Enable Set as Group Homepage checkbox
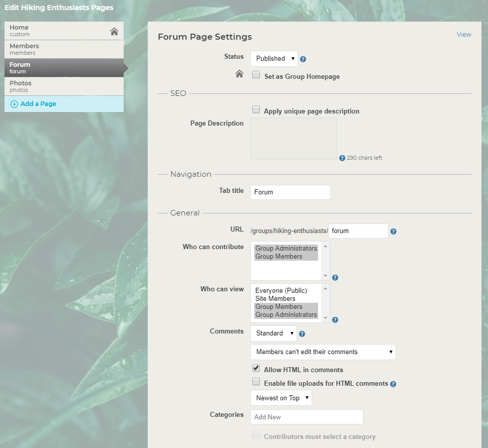This screenshot has height=448, width=488. 256,75
